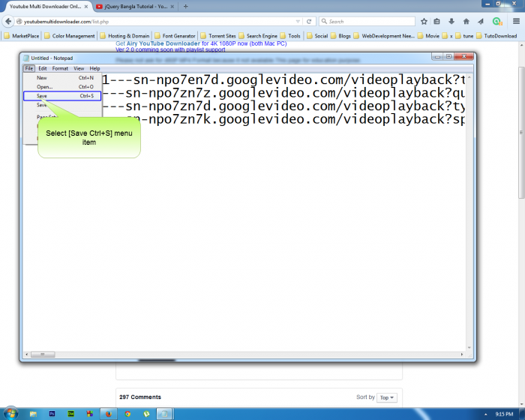
Task: Open Photoshop from taskbar
Action: click(52, 414)
